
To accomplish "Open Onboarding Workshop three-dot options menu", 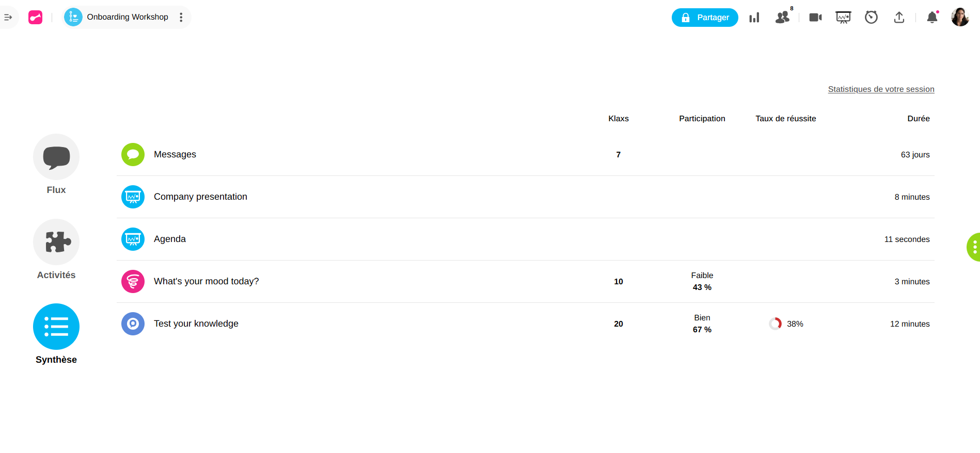I will (x=181, y=18).
